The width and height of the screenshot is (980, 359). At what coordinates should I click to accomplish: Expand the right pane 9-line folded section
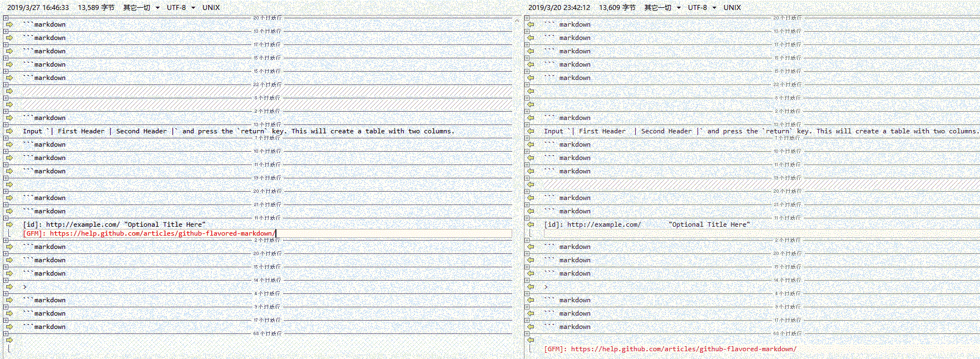(527, 307)
